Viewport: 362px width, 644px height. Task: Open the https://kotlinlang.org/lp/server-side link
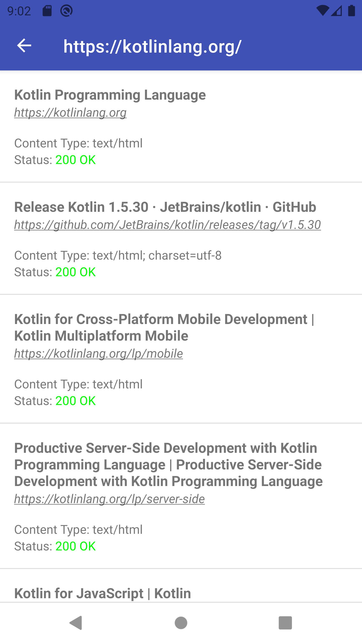pyautogui.click(x=110, y=499)
